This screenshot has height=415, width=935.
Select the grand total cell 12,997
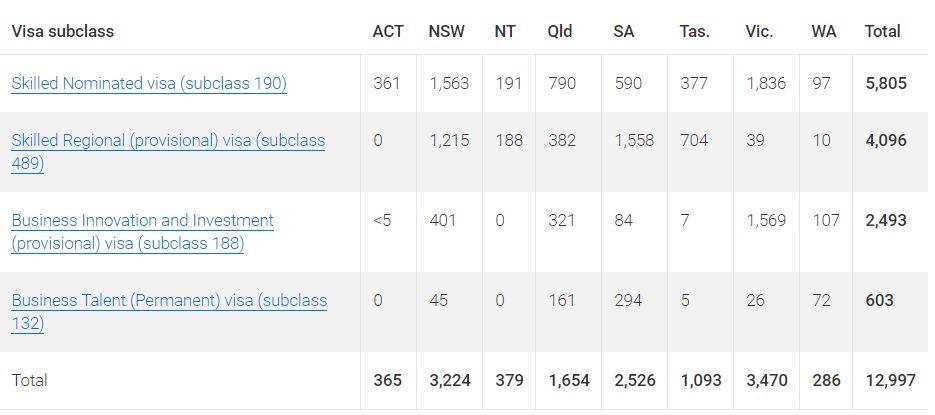891,380
